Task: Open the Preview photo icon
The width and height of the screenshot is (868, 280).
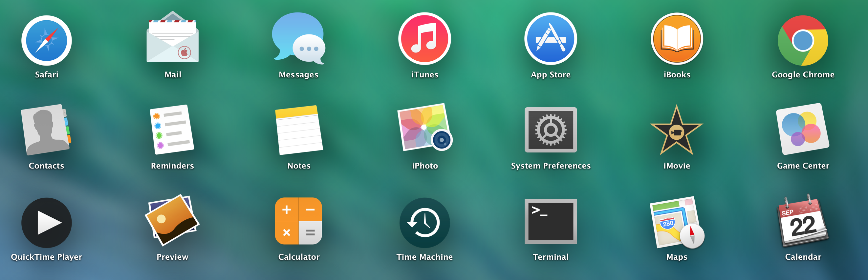Action: click(172, 220)
